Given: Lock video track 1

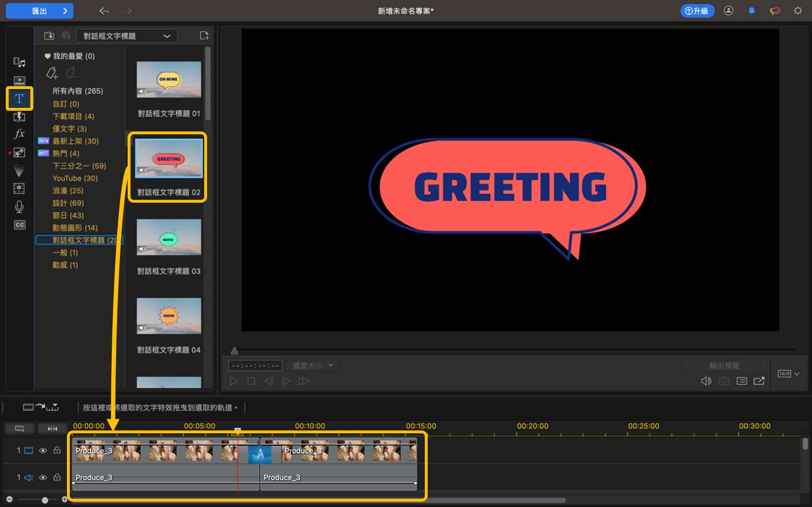Looking at the screenshot, I should (x=57, y=451).
